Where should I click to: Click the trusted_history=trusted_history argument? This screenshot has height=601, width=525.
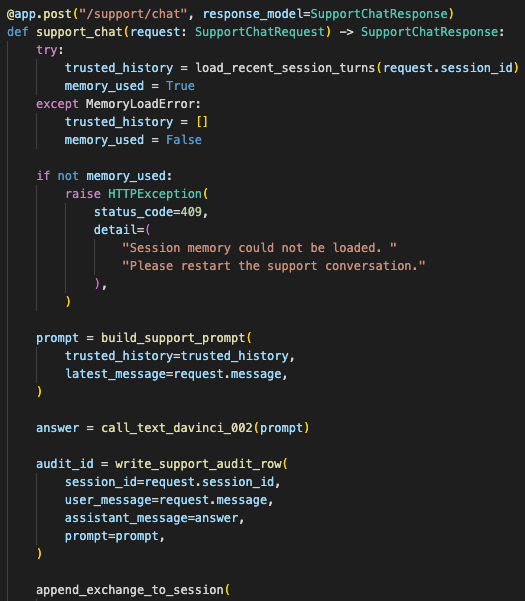tap(177, 356)
